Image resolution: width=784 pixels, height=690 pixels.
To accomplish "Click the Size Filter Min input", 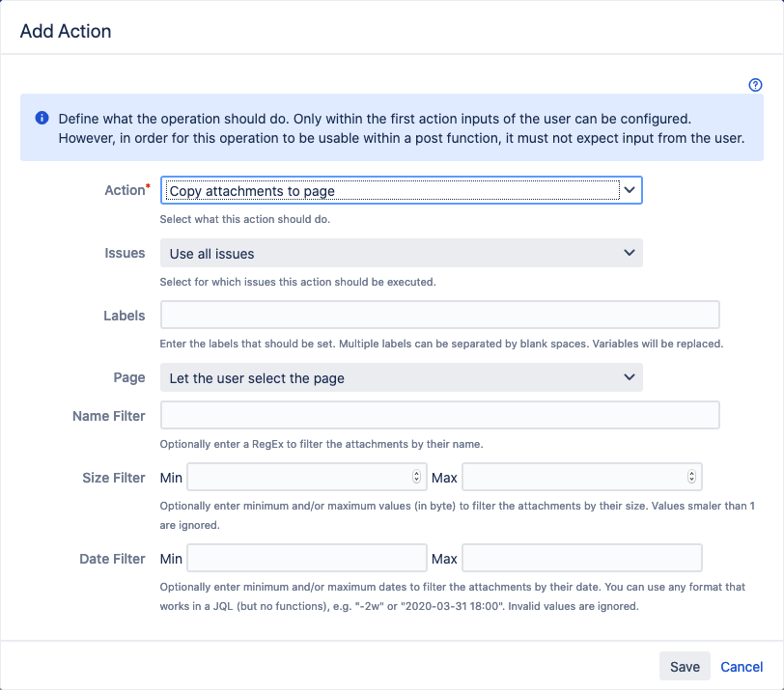I will point(306,477).
